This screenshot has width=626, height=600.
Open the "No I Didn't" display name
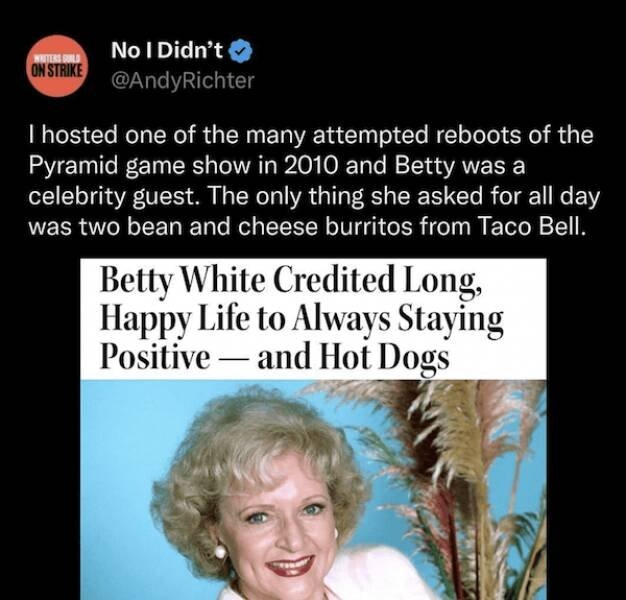[x=167, y=51]
